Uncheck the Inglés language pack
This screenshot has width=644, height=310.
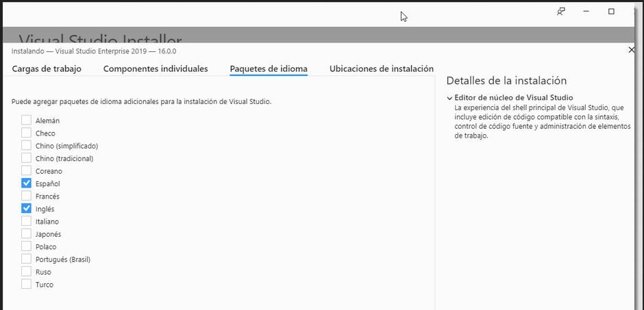click(26, 208)
